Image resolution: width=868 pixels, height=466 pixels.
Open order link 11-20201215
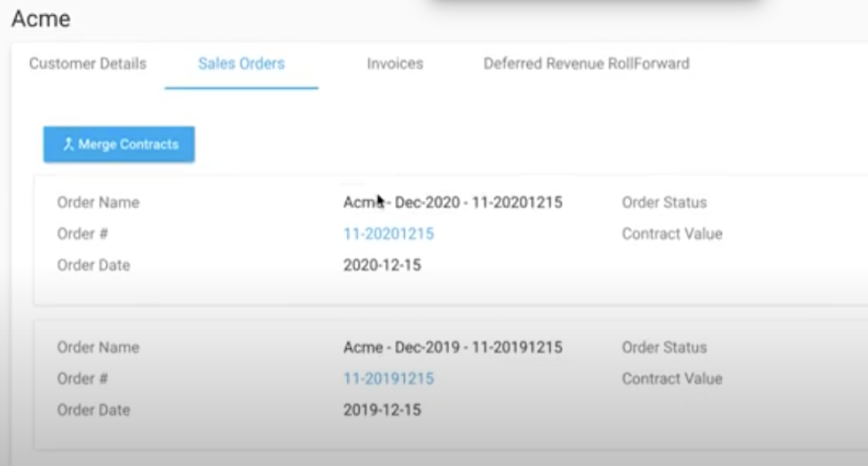coord(389,234)
